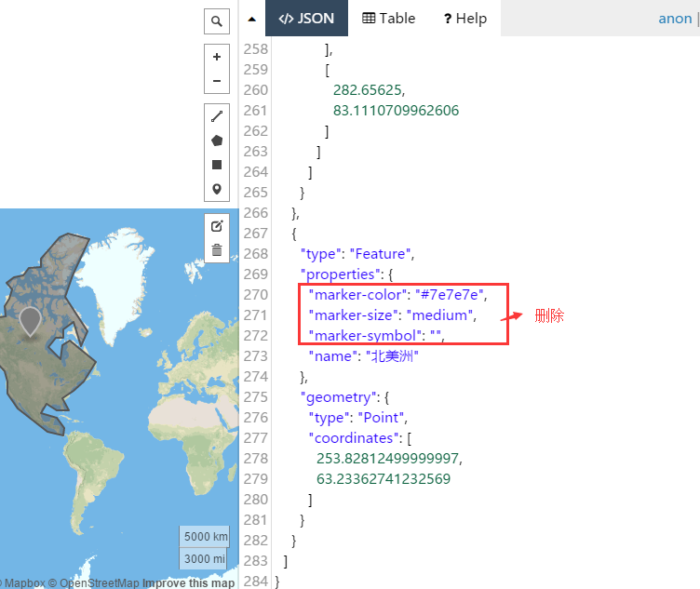Click line number 258 in gutter

(255, 49)
